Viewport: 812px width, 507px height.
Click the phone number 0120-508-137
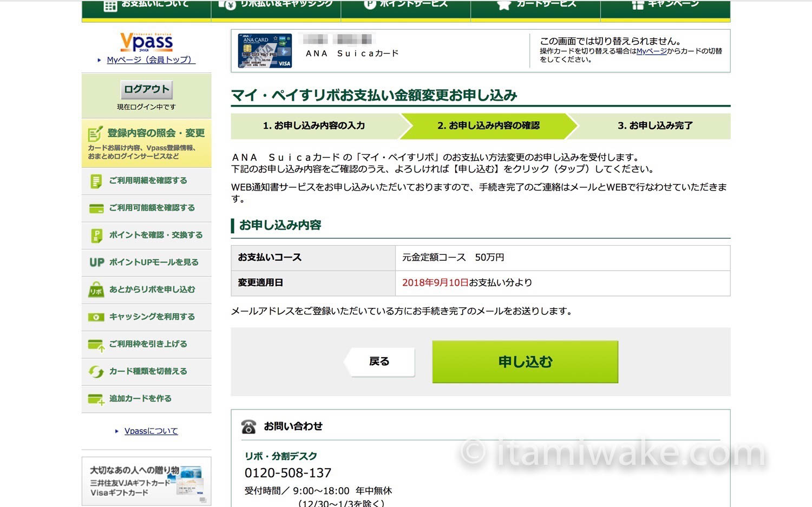coord(288,473)
